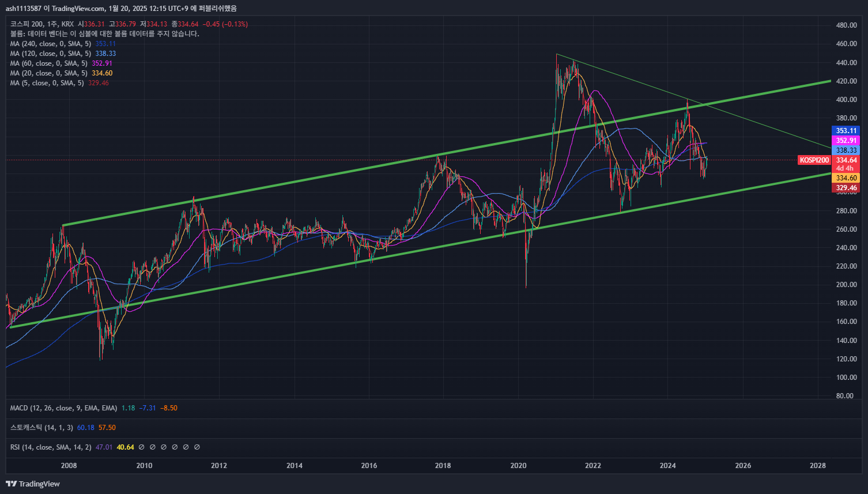The width and height of the screenshot is (868, 494).
Task: Click the ash1113587 TradingView.com publish header
Action: (121, 8)
